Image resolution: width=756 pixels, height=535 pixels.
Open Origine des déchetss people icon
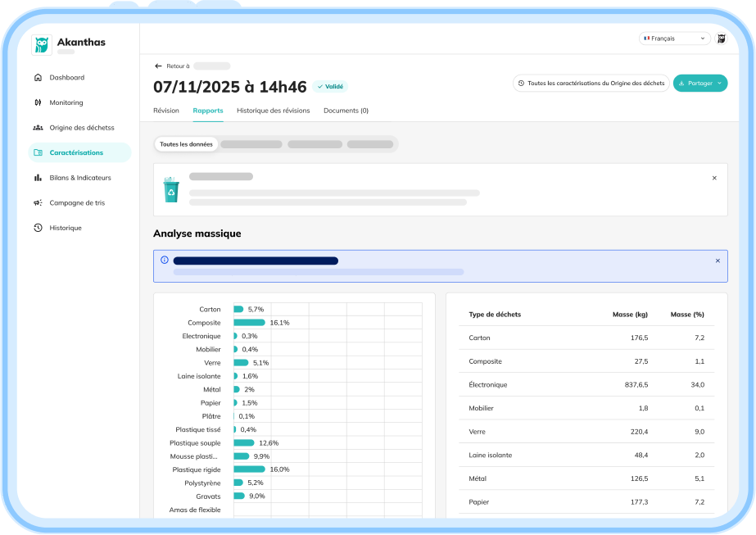point(38,127)
